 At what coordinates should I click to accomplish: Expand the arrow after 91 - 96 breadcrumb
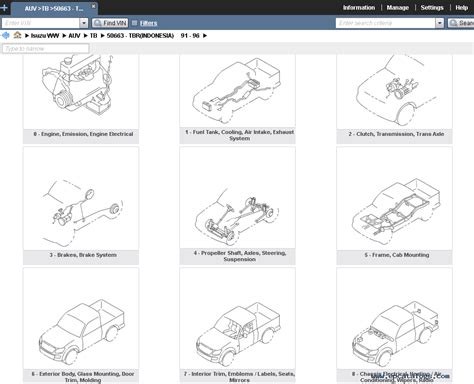click(205, 35)
